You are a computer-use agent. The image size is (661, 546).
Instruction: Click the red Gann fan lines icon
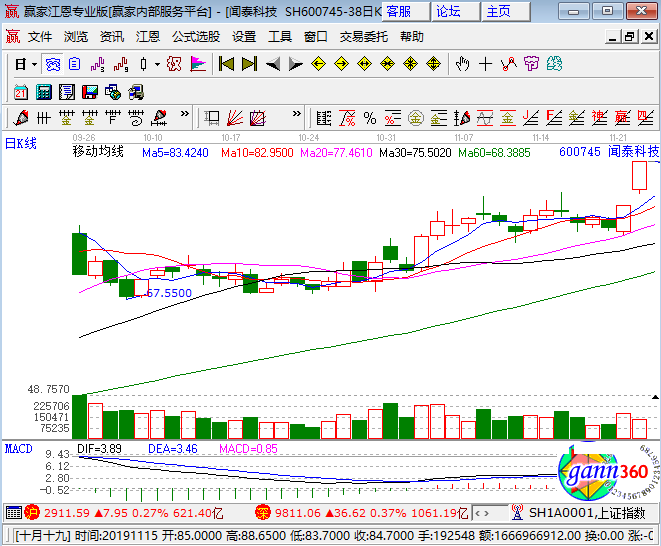point(235,118)
